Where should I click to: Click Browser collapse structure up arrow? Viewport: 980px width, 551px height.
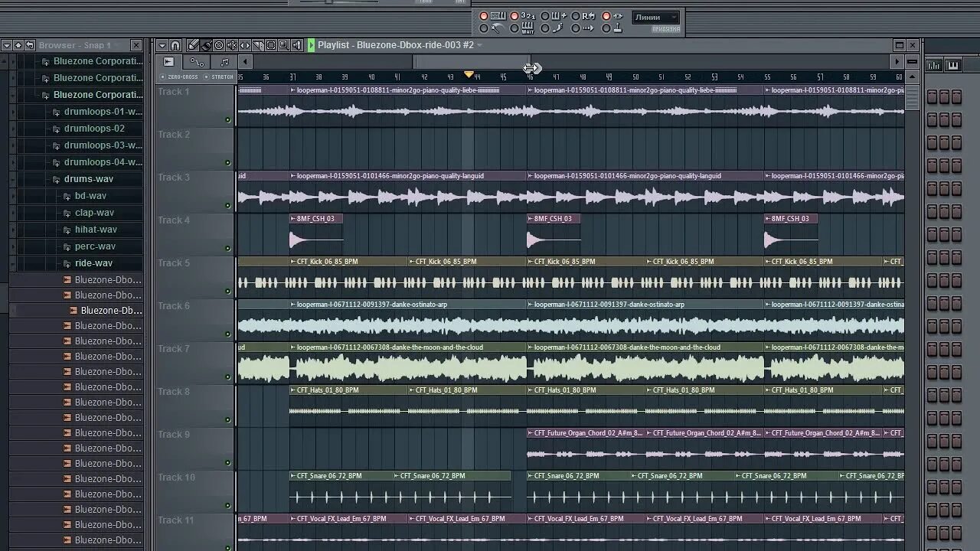tap(18, 45)
